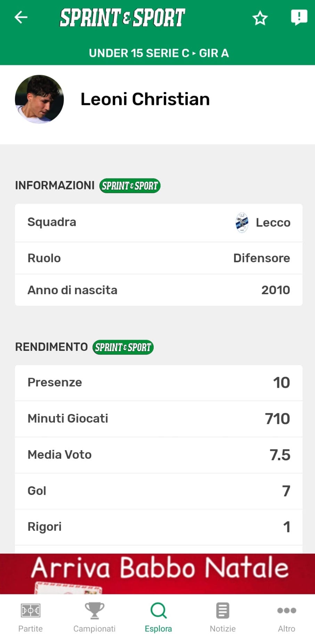The image size is (315, 644).
Task: Tap the Sprint & Sport header logo
Action: (122, 18)
